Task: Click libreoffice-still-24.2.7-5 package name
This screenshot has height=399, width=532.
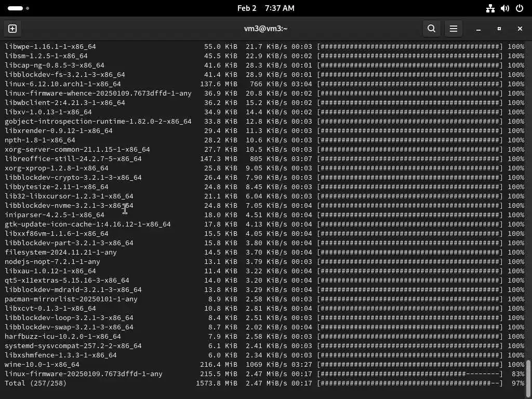Action: [x=73, y=158]
